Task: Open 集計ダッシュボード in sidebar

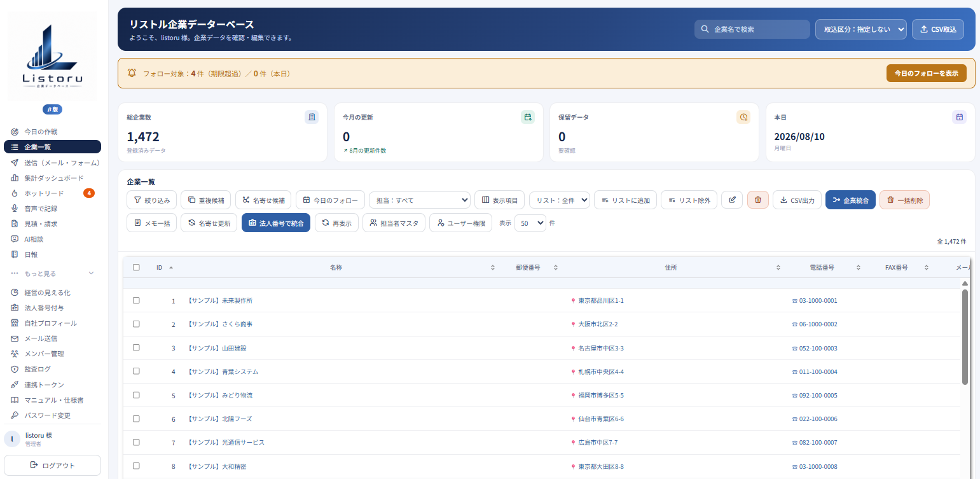Action: tap(52, 178)
